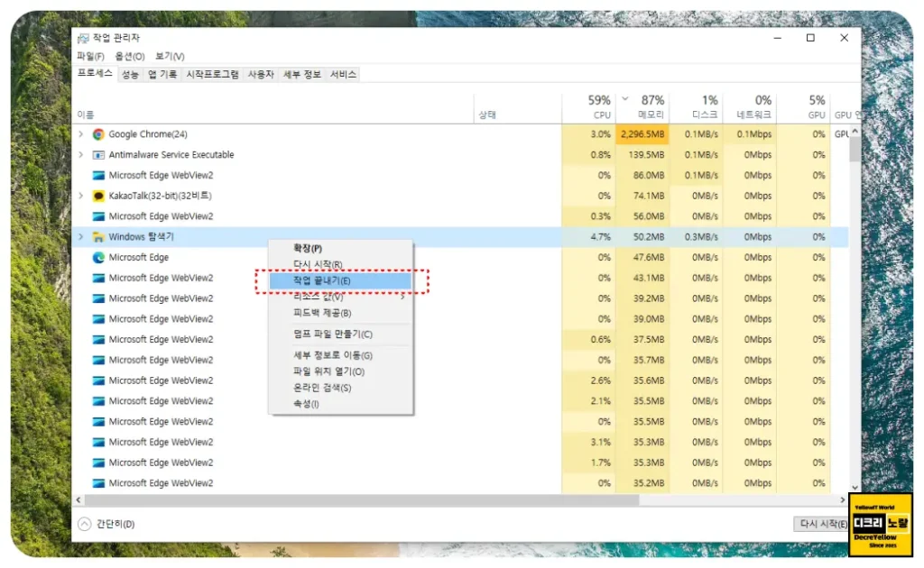Viewport: 924px width, 568px height.
Task: Switch to the 성능 tab
Action: pos(130,74)
